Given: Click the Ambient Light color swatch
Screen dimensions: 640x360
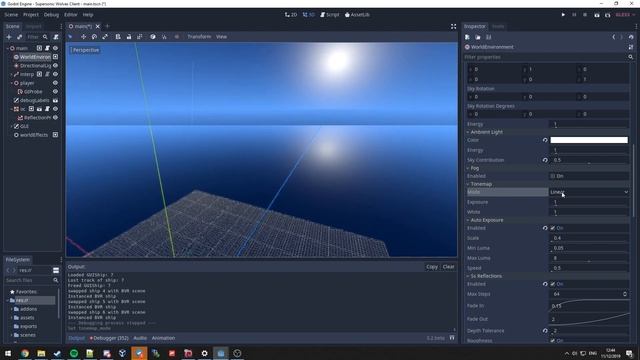Looking at the screenshot, I should [589, 140].
